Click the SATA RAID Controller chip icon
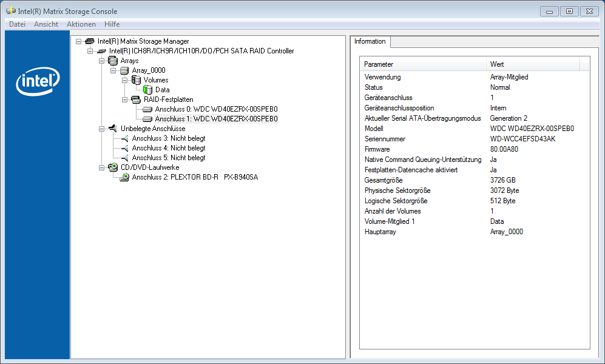 [101, 51]
